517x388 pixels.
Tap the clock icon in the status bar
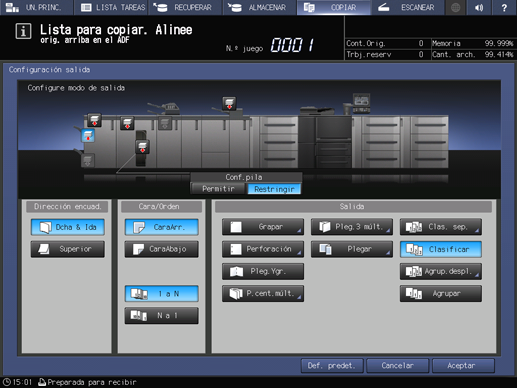(7, 382)
